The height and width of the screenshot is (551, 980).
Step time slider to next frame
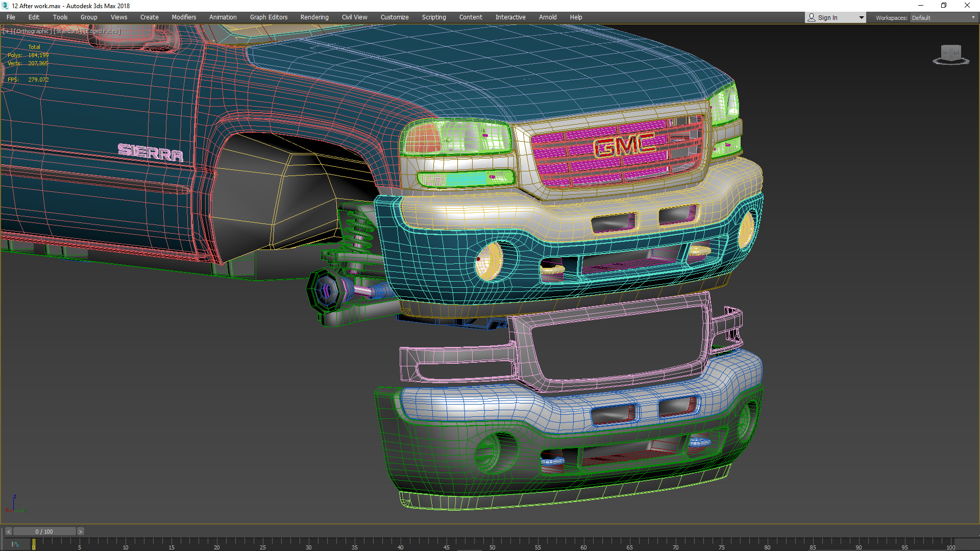pyautogui.click(x=80, y=532)
